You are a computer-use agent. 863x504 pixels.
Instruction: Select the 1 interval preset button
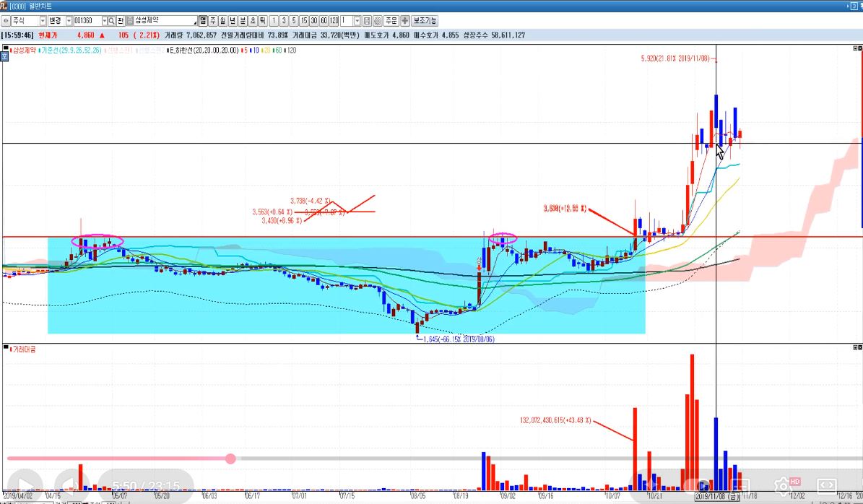pyautogui.click(x=274, y=21)
